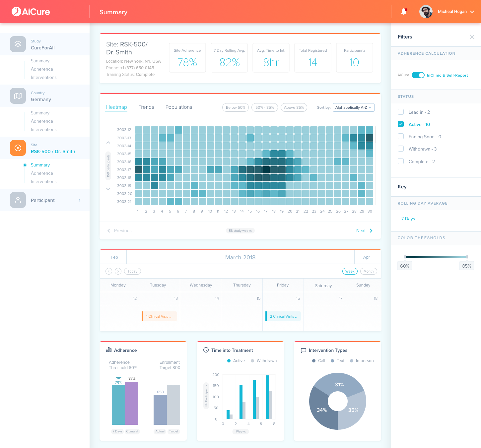481x448 pixels.
Task: Switch to the Populations tab
Action: (x=179, y=107)
